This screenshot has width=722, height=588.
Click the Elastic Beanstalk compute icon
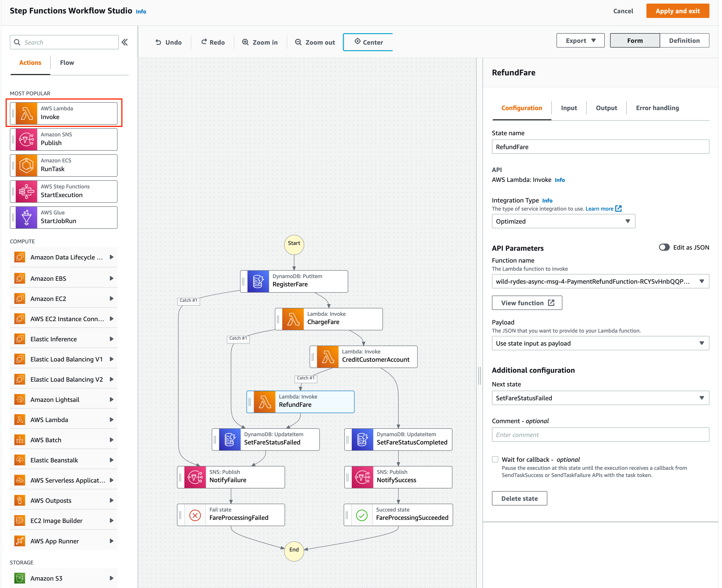click(x=20, y=460)
